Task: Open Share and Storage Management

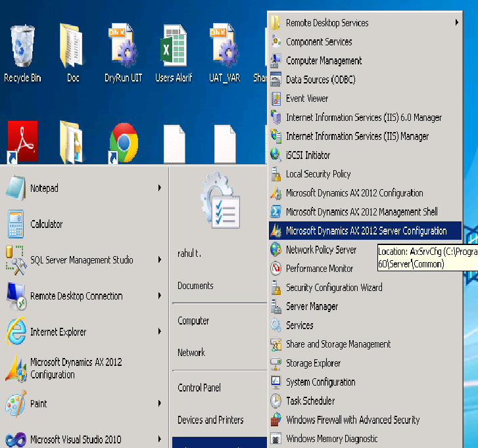Action: tap(365, 344)
